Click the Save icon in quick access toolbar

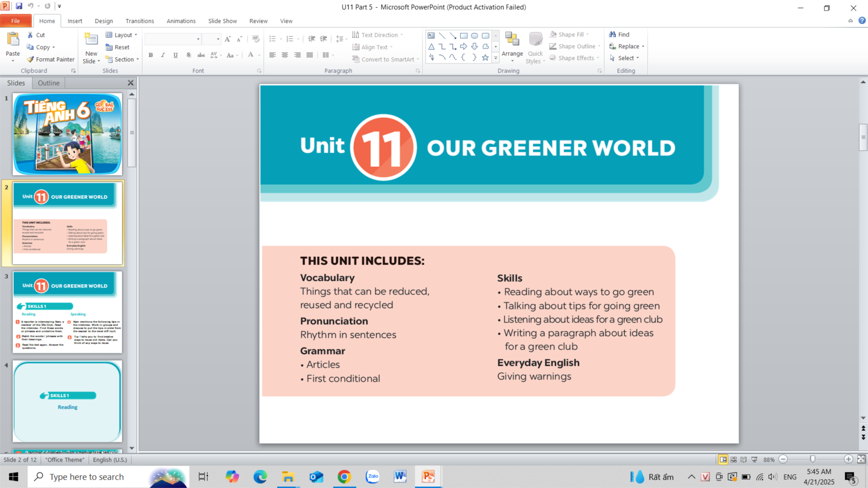pos(19,6)
